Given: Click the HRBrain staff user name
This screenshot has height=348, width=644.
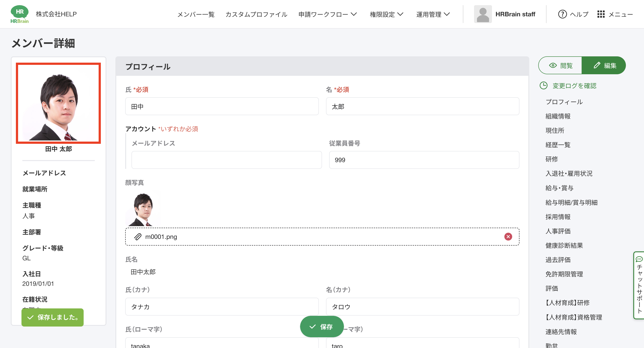Looking at the screenshot, I should (x=515, y=14).
